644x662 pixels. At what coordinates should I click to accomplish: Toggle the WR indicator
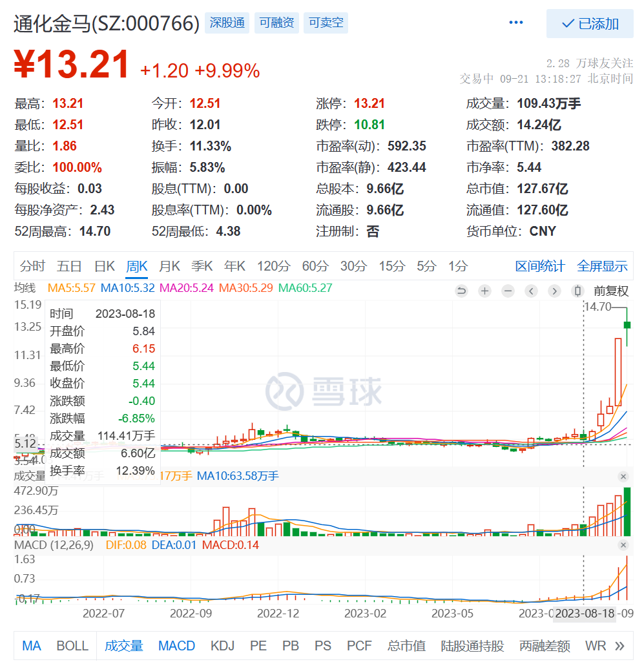(x=596, y=646)
